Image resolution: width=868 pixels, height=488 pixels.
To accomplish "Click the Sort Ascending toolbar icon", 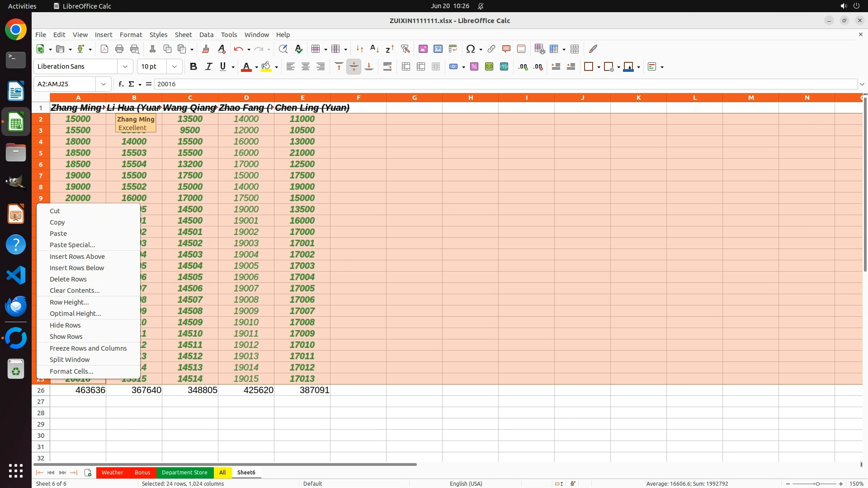I will [x=374, y=49].
